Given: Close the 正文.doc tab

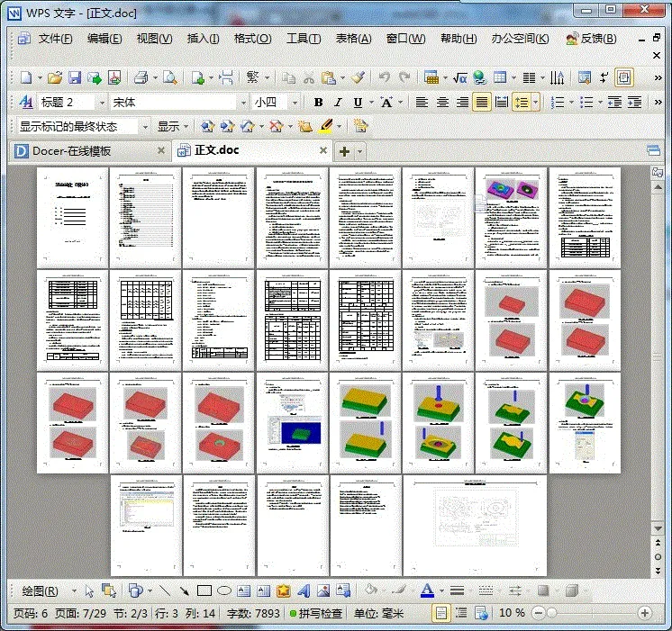Looking at the screenshot, I should (x=323, y=150).
